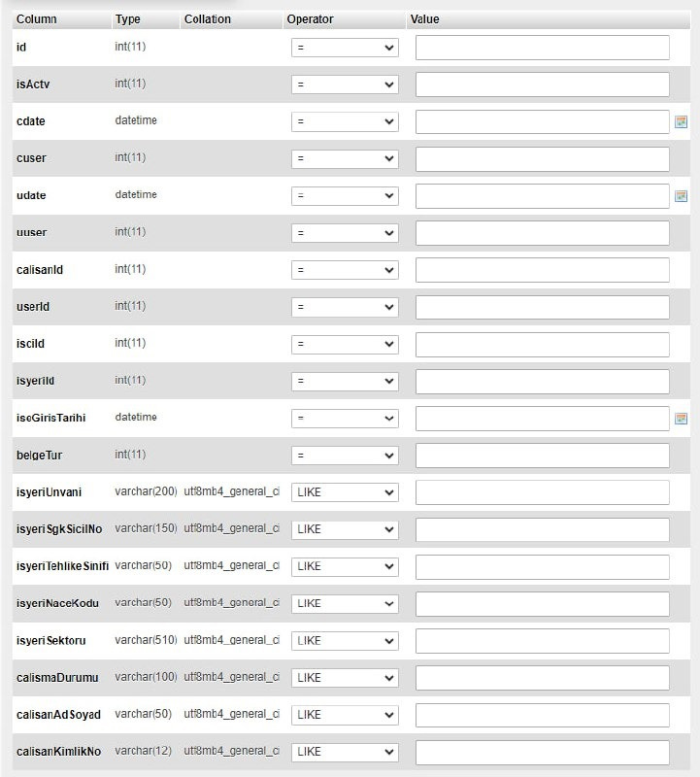This screenshot has width=700, height=777.
Task: Expand operator dropdown for isActv row
Action: [345, 84]
